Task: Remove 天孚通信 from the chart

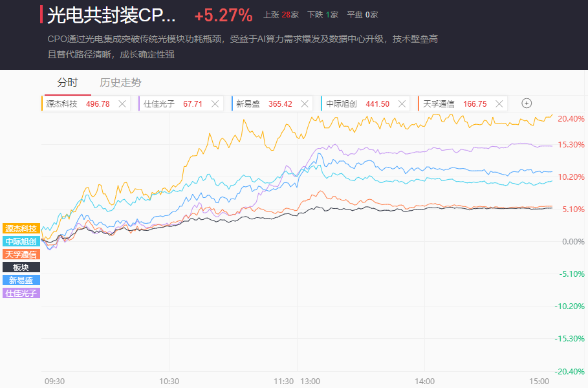Action: 499,103
